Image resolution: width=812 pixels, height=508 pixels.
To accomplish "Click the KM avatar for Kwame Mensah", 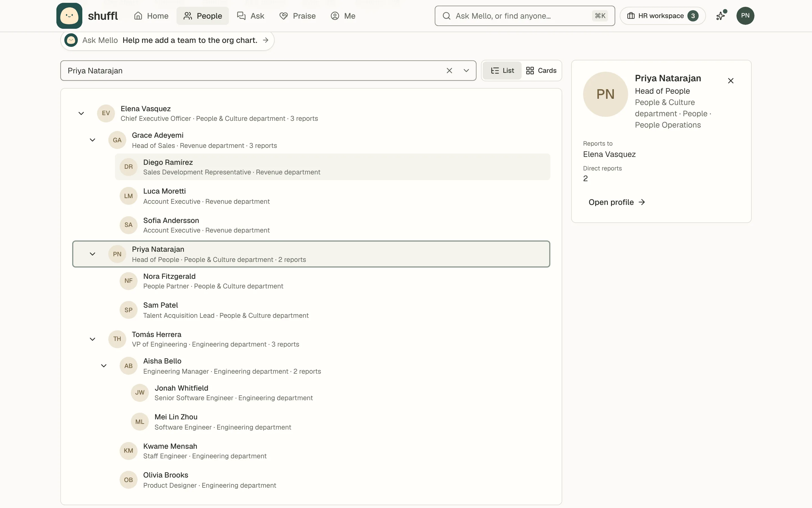I will 129,451.
